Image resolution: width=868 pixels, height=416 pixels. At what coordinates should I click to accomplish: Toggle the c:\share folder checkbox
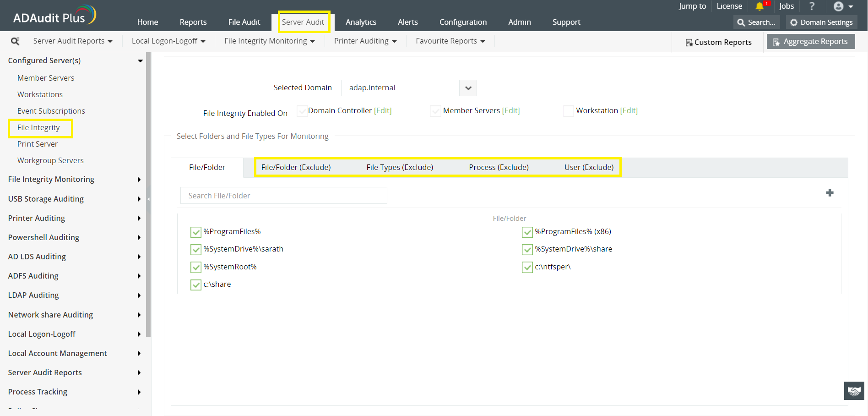196,285
